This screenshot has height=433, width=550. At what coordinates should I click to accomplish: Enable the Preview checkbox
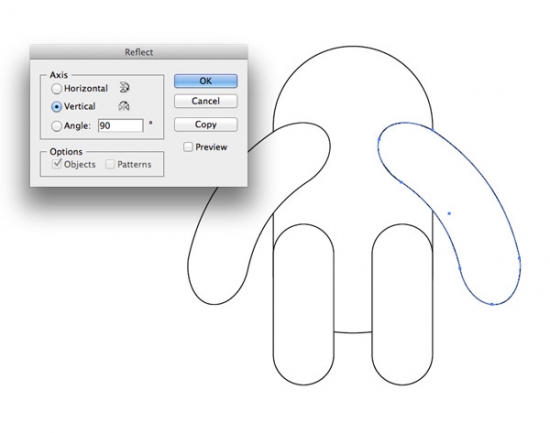pyautogui.click(x=188, y=147)
